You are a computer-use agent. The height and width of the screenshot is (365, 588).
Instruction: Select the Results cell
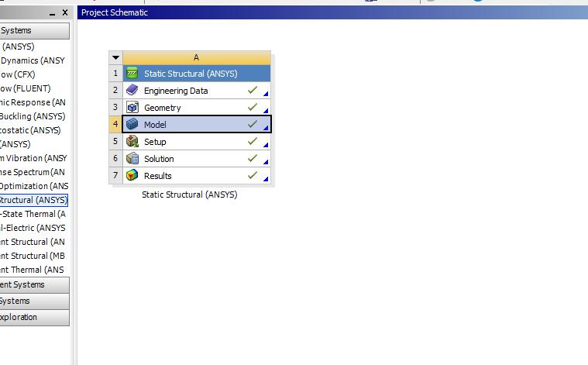click(x=197, y=176)
